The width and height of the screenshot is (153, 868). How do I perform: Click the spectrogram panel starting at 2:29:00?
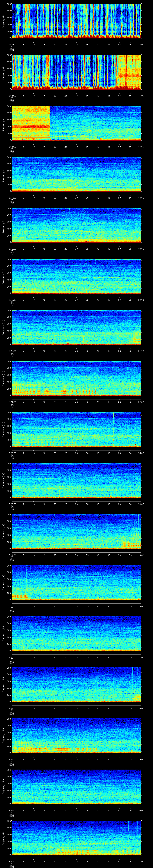[77, 787]
